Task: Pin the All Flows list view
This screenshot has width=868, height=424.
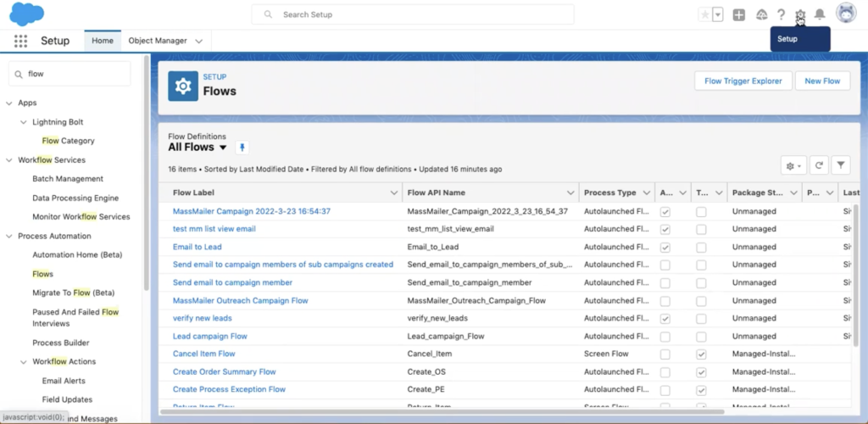Action: pyautogui.click(x=242, y=148)
